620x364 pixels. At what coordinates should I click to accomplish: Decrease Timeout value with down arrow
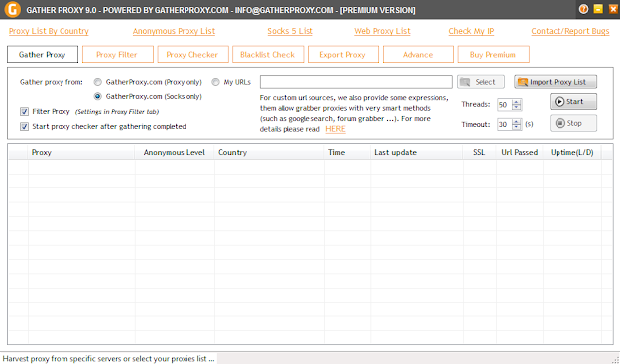coord(517,127)
